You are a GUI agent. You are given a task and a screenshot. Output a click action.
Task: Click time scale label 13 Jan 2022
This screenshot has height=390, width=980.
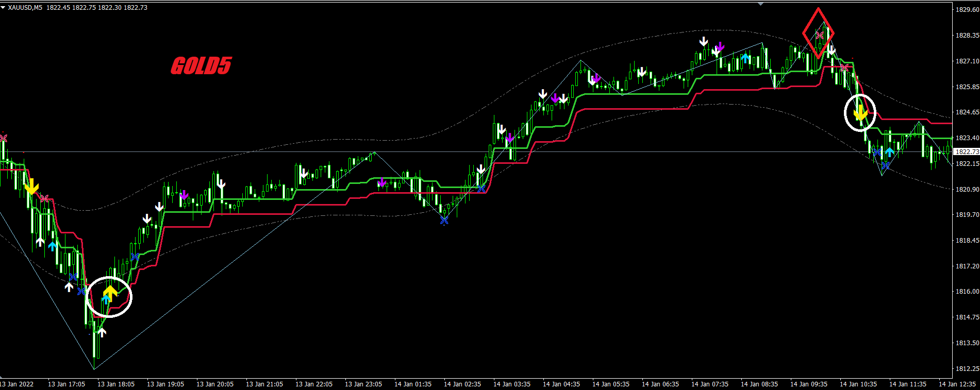point(16,384)
